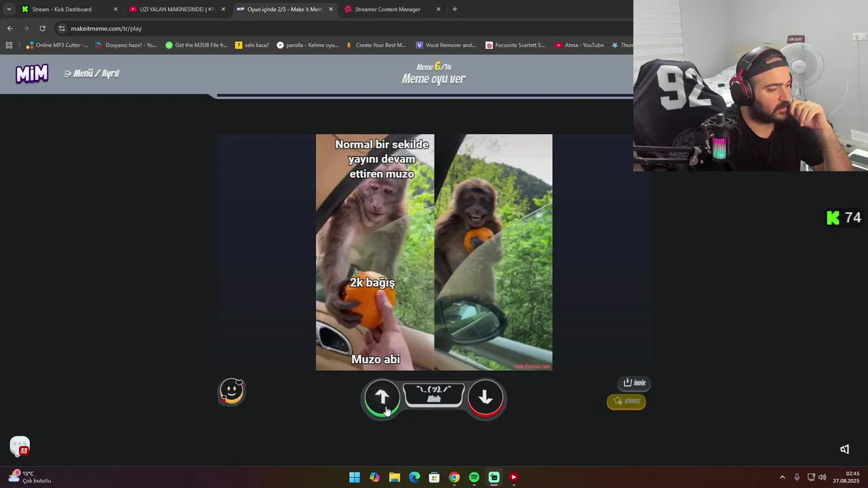Open the smiley emoji reaction picker

coord(232,392)
